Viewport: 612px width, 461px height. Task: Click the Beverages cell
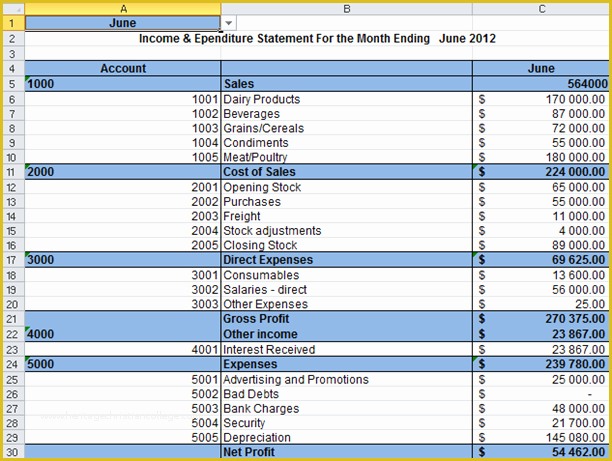(x=347, y=114)
